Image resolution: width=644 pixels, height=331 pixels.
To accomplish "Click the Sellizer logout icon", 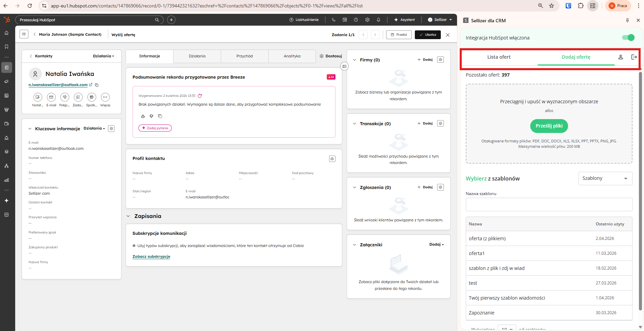I will click(x=634, y=57).
